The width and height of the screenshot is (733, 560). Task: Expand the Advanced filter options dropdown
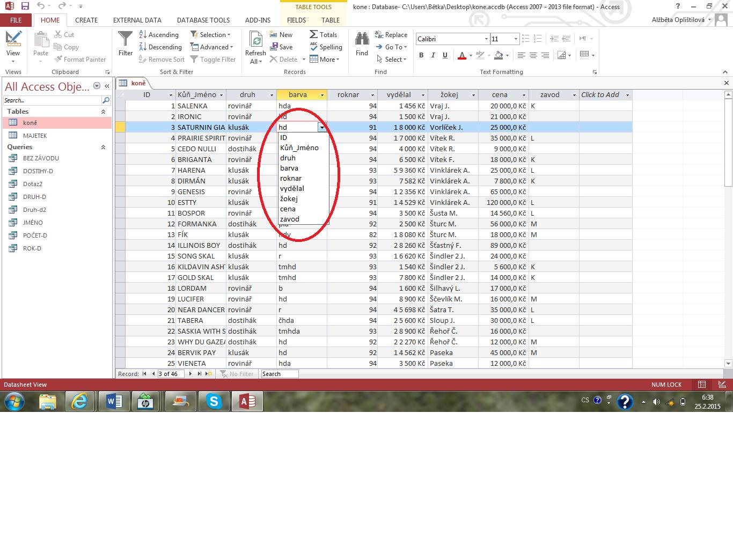212,47
